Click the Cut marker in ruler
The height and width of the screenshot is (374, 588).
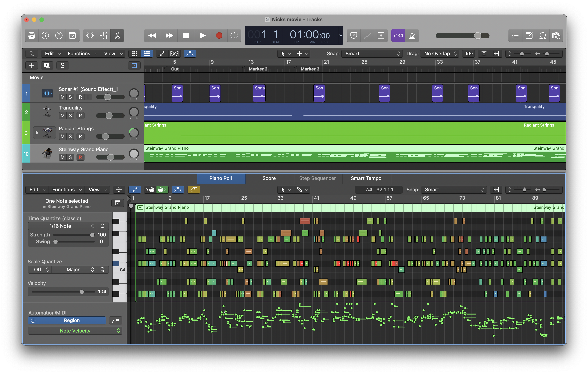coord(175,69)
